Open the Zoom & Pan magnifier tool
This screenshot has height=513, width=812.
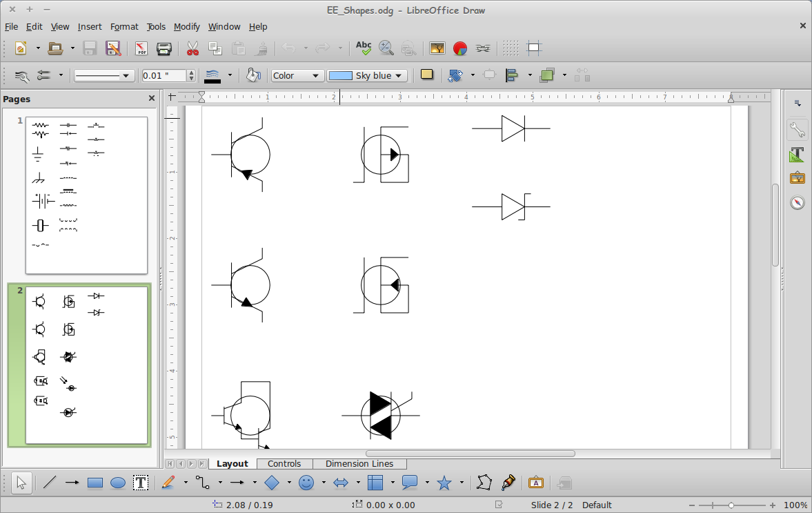pyautogui.click(x=386, y=48)
